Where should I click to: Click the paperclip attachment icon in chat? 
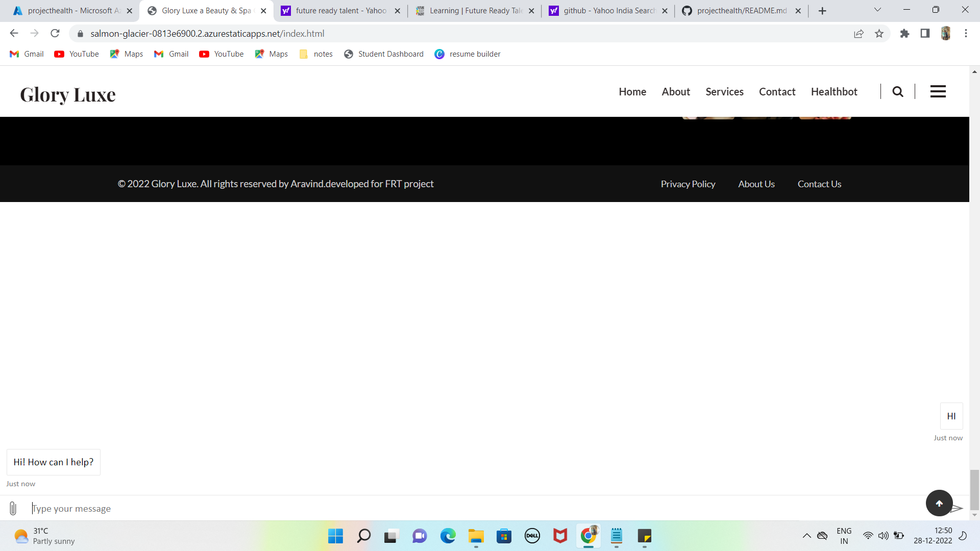(x=13, y=508)
